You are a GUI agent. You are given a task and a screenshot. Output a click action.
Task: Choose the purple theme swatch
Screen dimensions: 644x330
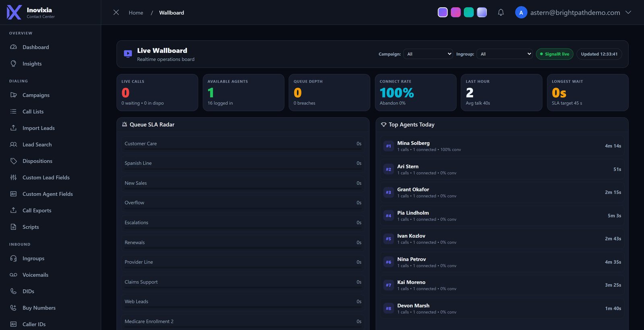pos(443,12)
